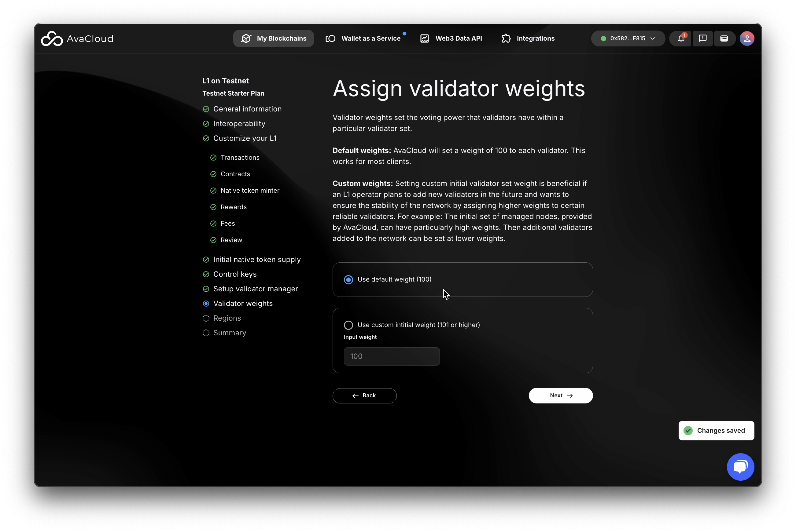Click the billing card icon
Screen dimensions: 796x532
pos(724,39)
